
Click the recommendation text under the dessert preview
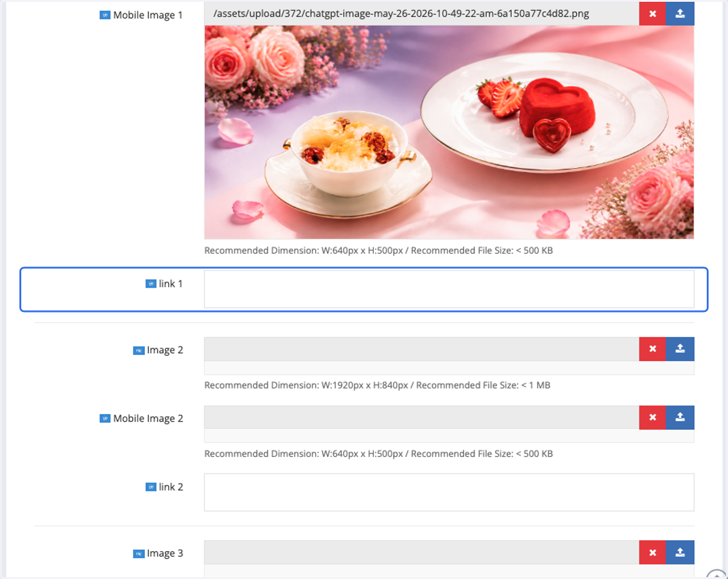pos(379,251)
